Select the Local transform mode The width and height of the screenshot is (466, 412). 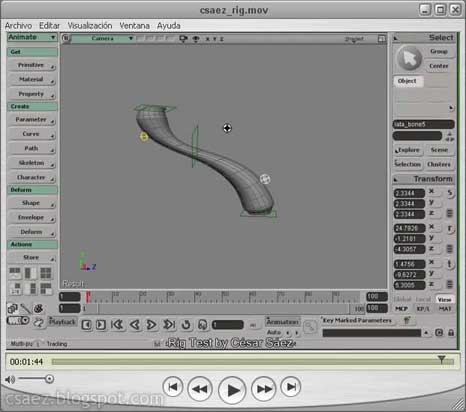click(423, 299)
